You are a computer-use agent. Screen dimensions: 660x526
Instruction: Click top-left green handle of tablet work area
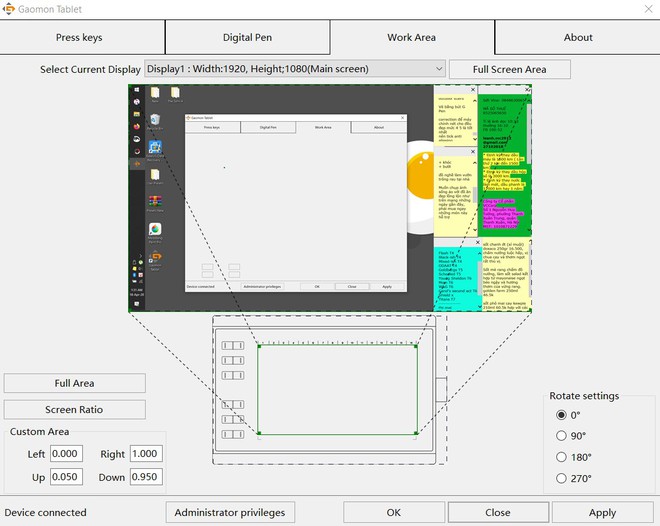258,346
